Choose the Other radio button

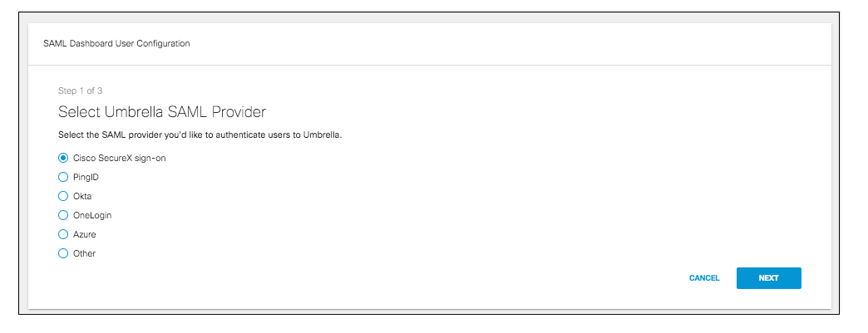pyautogui.click(x=63, y=253)
